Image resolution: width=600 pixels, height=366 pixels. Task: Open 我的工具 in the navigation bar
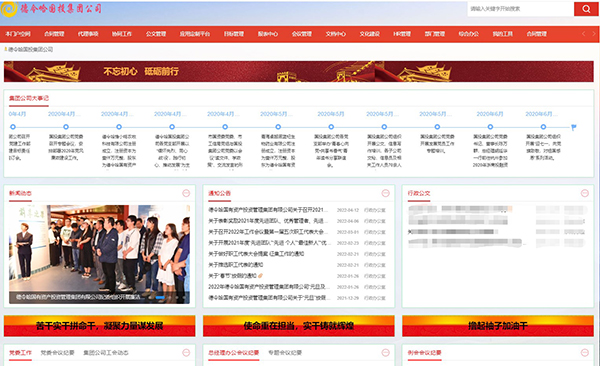point(502,34)
